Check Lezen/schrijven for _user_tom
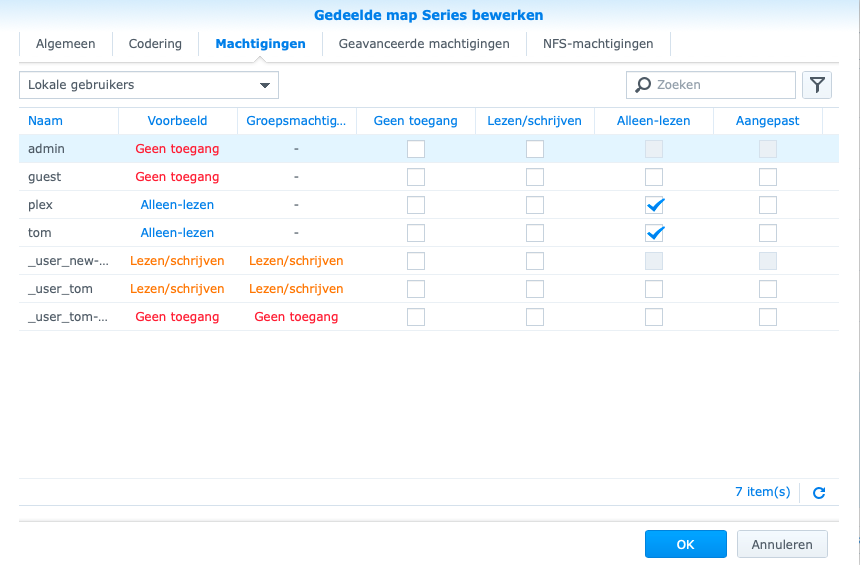 [x=535, y=289]
